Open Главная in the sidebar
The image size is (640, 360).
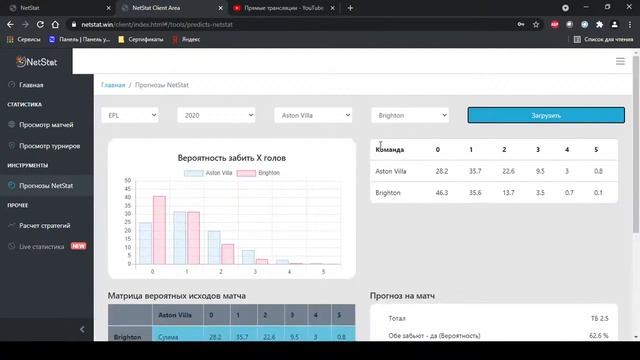coord(31,85)
